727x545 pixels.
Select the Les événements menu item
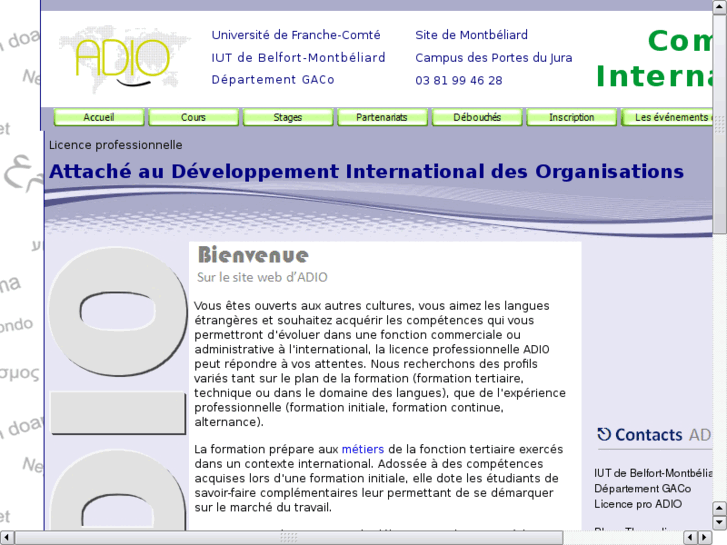670,117
